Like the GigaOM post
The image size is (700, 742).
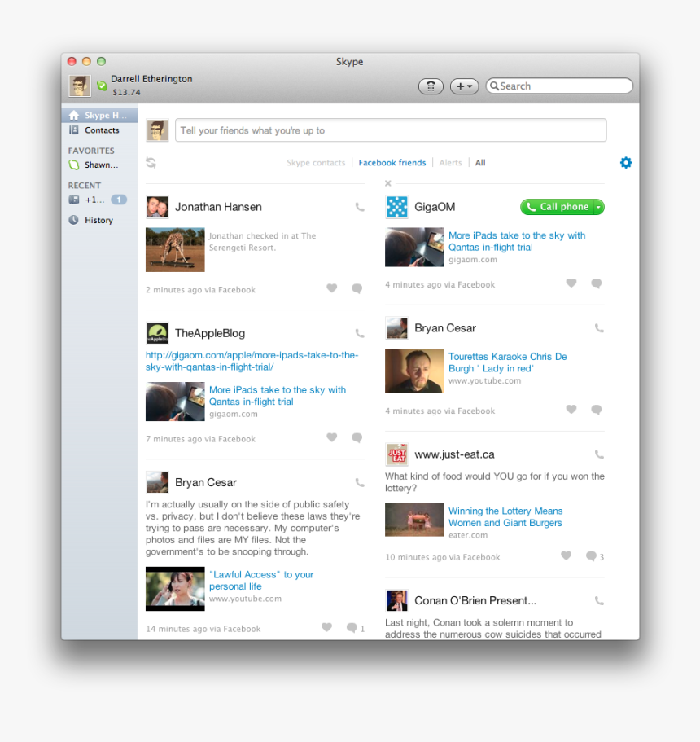(571, 283)
